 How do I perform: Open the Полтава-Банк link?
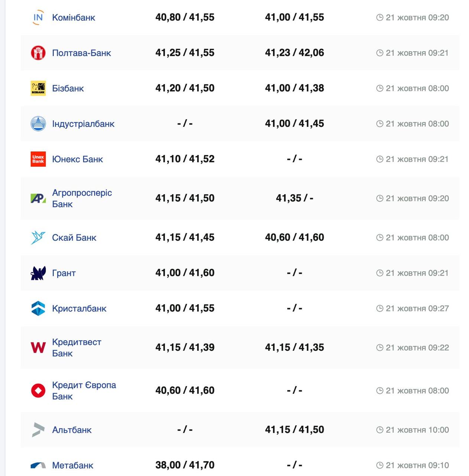[x=81, y=53]
